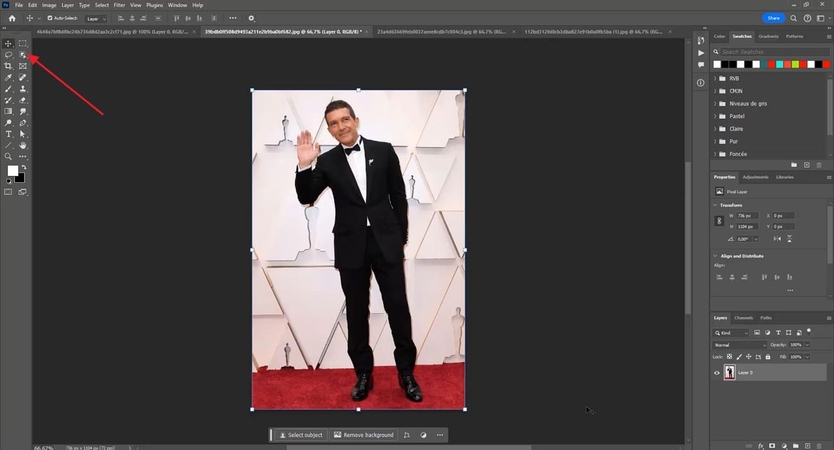Toggle the link width and height constraint
834x450 pixels.
719,221
